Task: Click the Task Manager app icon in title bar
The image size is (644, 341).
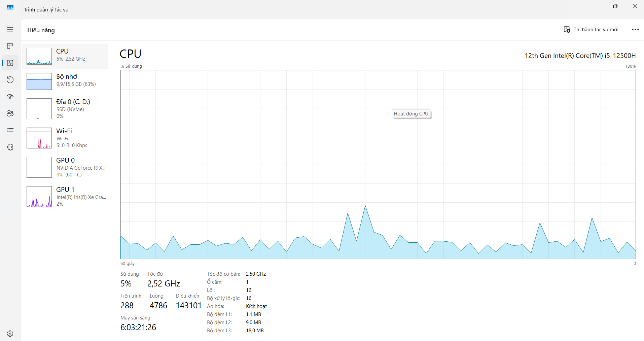Action: click(x=10, y=7)
